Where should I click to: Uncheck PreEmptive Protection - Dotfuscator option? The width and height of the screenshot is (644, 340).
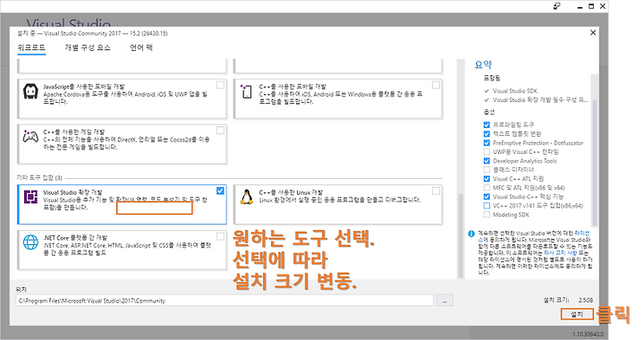[487, 143]
